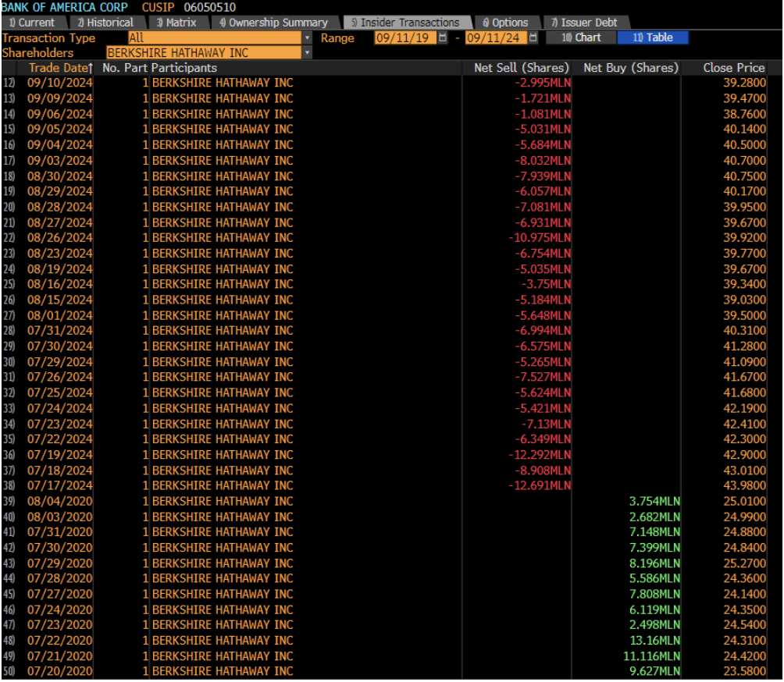Select close price 43.0100
Viewport: 784px width, 682px height.
point(744,471)
